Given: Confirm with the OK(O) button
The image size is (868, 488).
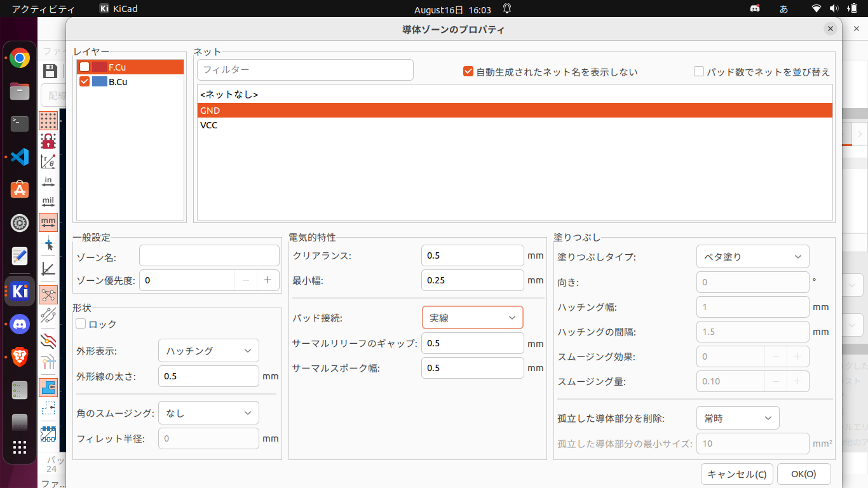Looking at the screenshot, I should pos(803,474).
